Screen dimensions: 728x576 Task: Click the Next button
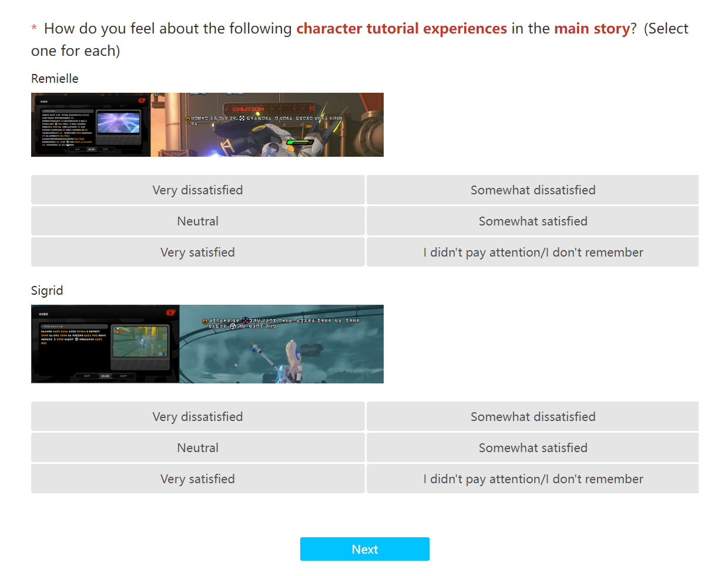coord(364,549)
